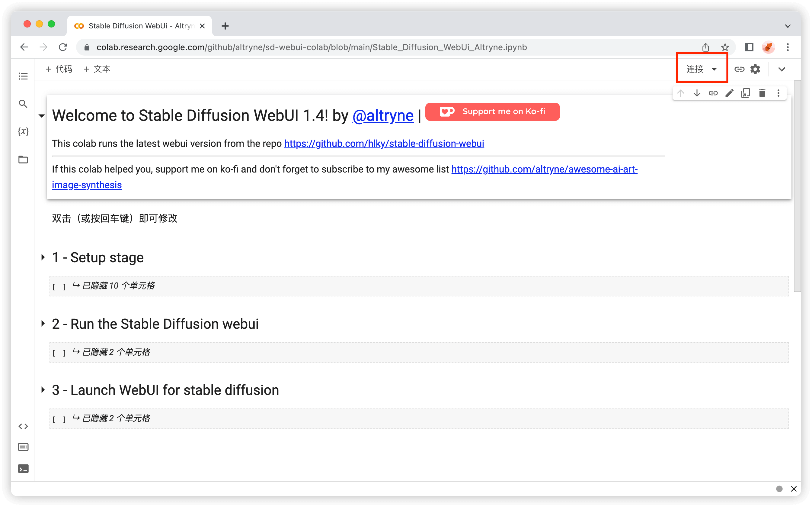Click the gray status dot at bottom right
This screenshot has width=812, height=507.
click(x=779, y=489)
